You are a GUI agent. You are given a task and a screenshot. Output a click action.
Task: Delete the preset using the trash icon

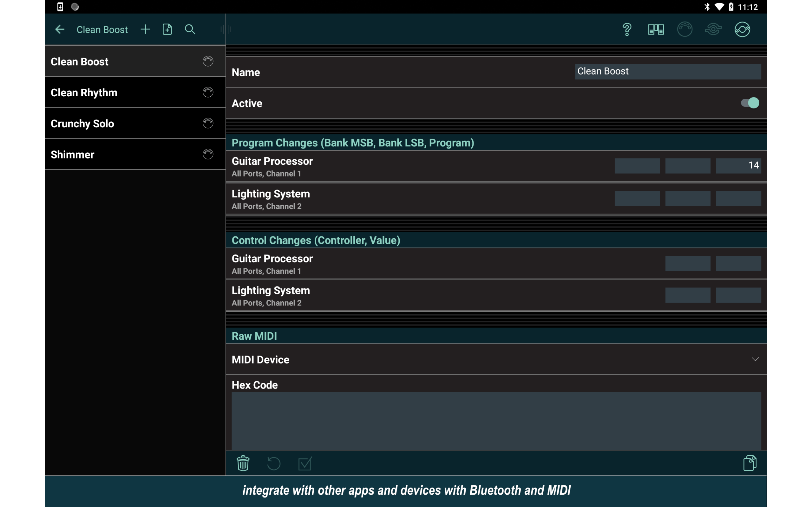pyautogui.click(x=243, y=463)
